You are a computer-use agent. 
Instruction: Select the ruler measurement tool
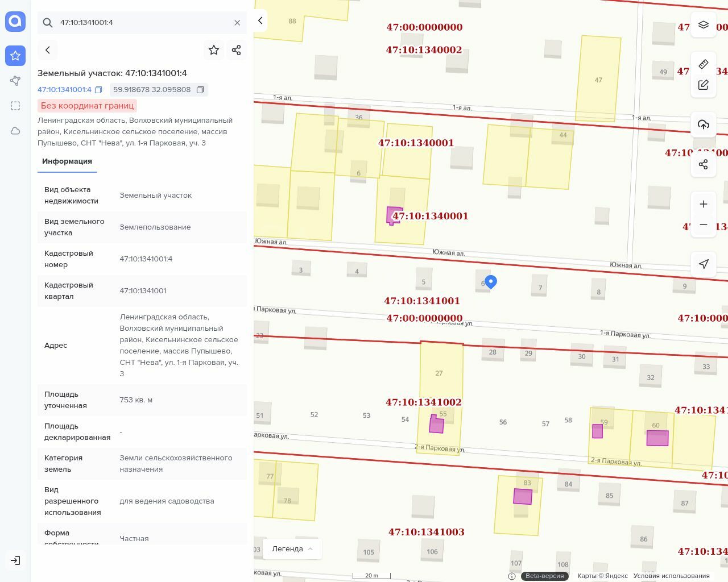[704, 64]
